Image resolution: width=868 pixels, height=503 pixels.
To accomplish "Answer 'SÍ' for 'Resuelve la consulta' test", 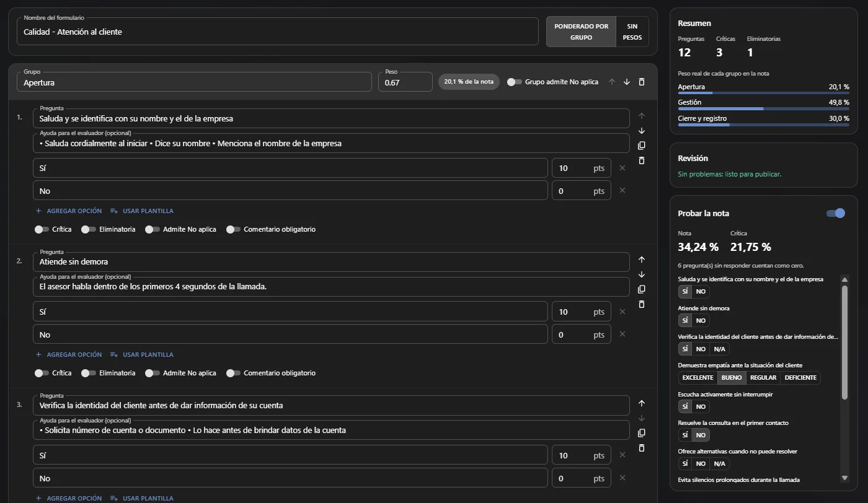I will [x=685, y=435].
